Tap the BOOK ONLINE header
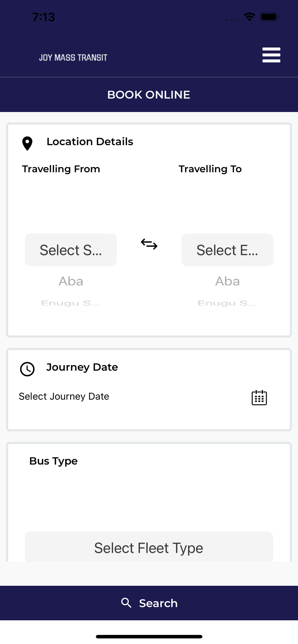 point(149,95)
